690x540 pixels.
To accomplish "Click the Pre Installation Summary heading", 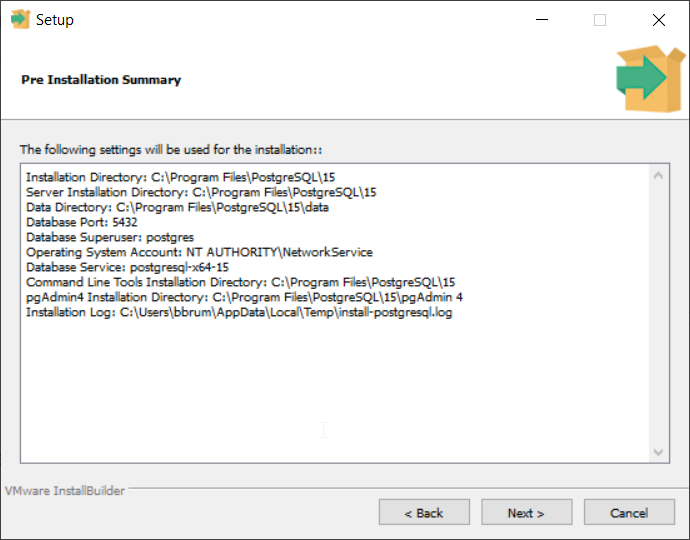I will coord(101,80).
